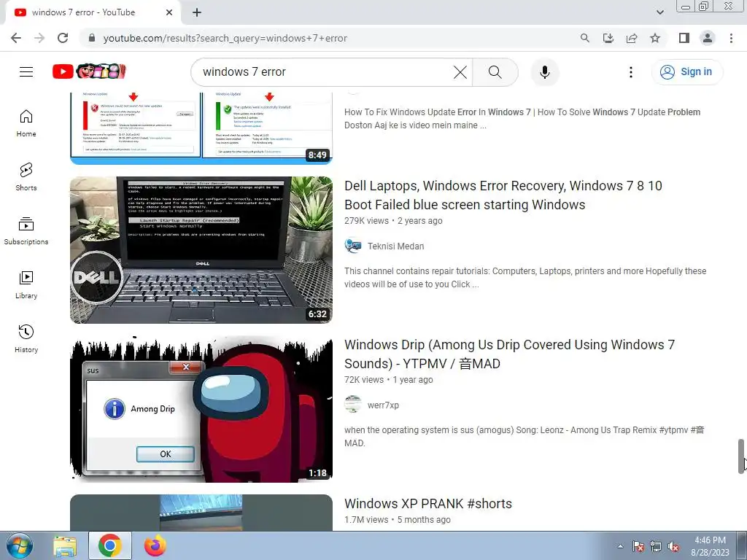Viewport: 747px width, 560px height.
Task: Close the windows 7 error tab
Action: click(x=169, y=13)
